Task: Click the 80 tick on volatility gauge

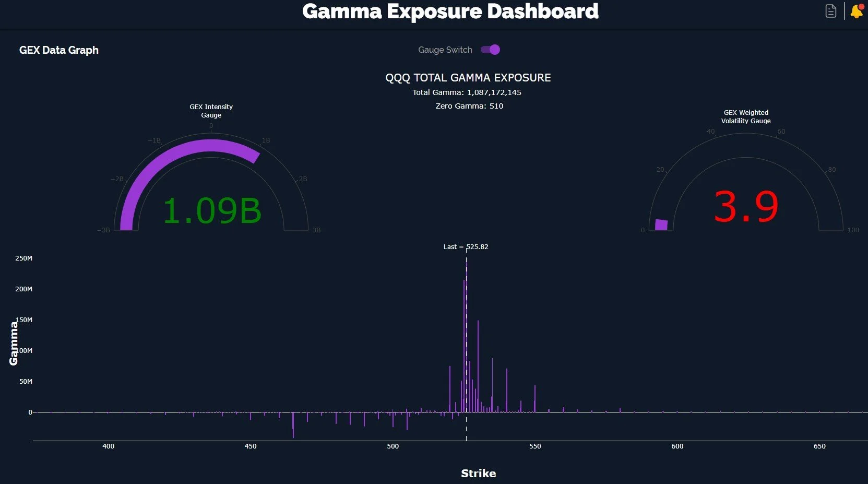Action: point(832,170)
